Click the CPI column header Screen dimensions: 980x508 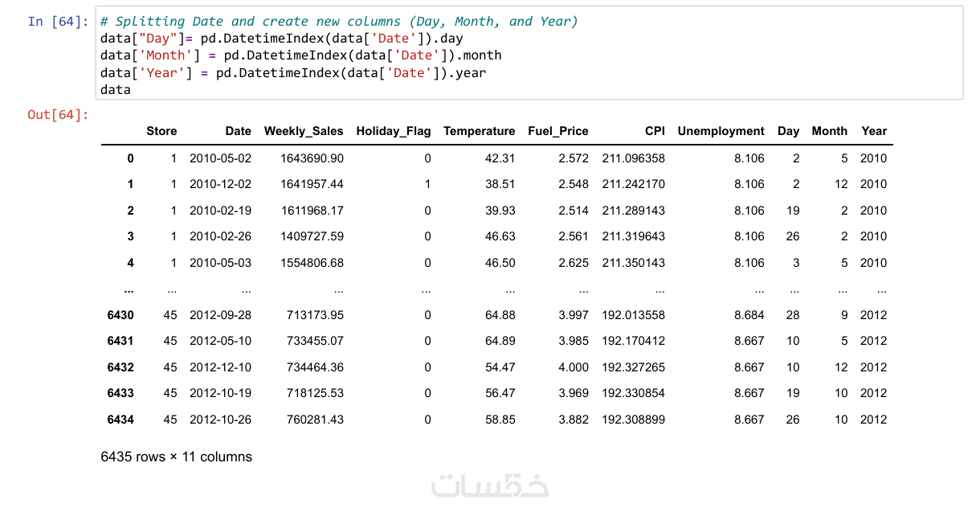pos(655,131)
